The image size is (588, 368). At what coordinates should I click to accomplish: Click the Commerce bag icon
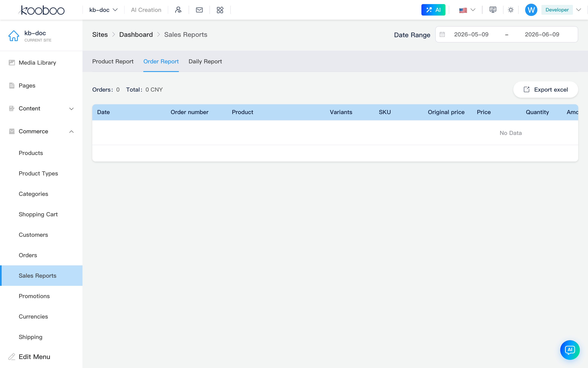coord(12,131)
